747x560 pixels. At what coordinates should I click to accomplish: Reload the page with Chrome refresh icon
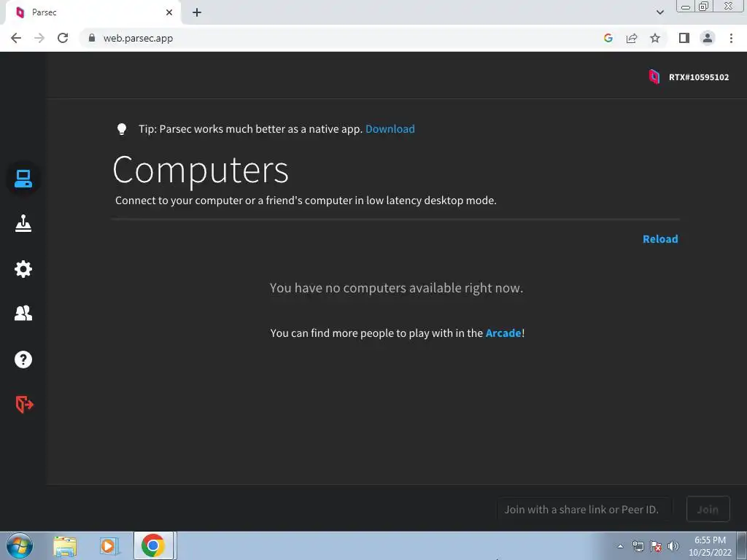(x=63, y=38)
